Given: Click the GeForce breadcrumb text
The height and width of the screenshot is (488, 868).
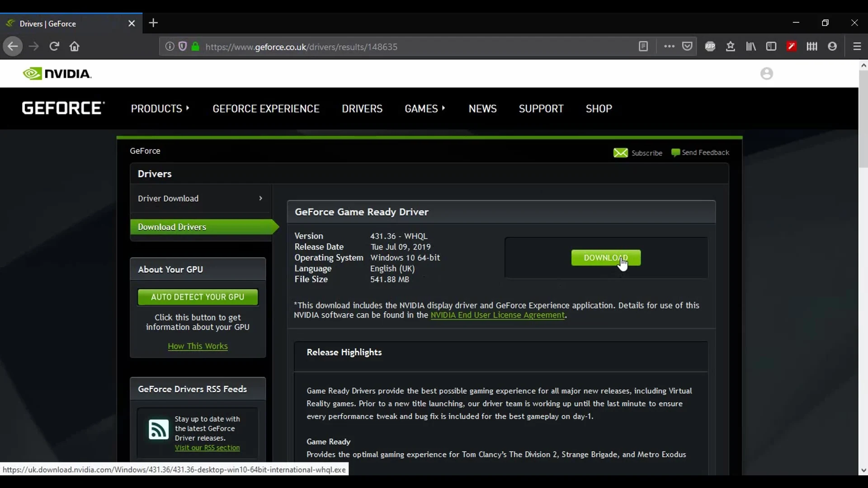Looking at the screenshot, I should pyautogui.click(x=145, y=151).
